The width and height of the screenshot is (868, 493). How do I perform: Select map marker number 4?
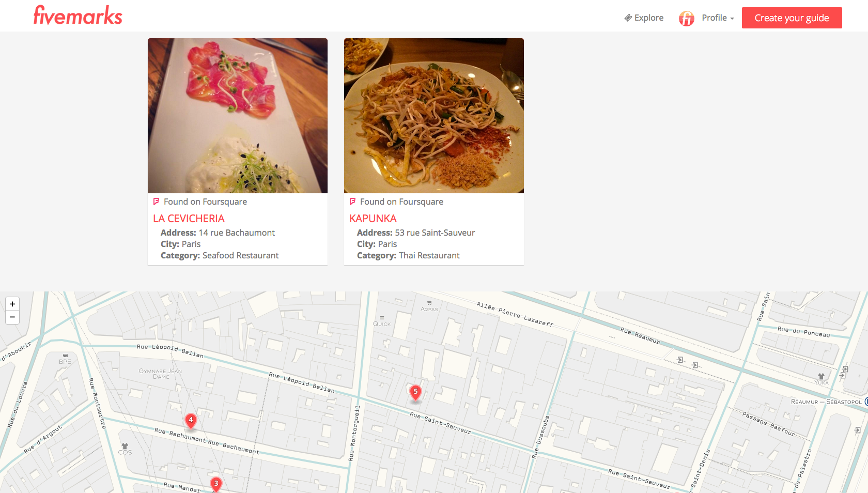coord(191,421)
